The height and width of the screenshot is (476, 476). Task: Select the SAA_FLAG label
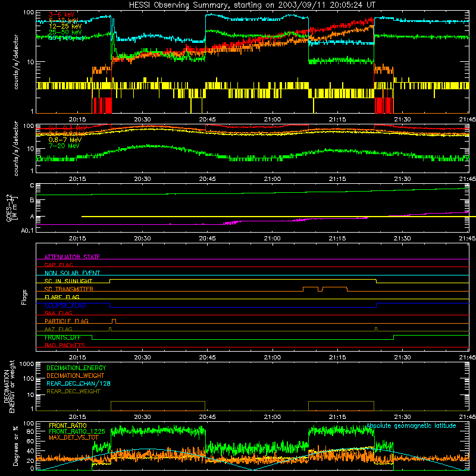pyautogui.click(x=58, y=313)
